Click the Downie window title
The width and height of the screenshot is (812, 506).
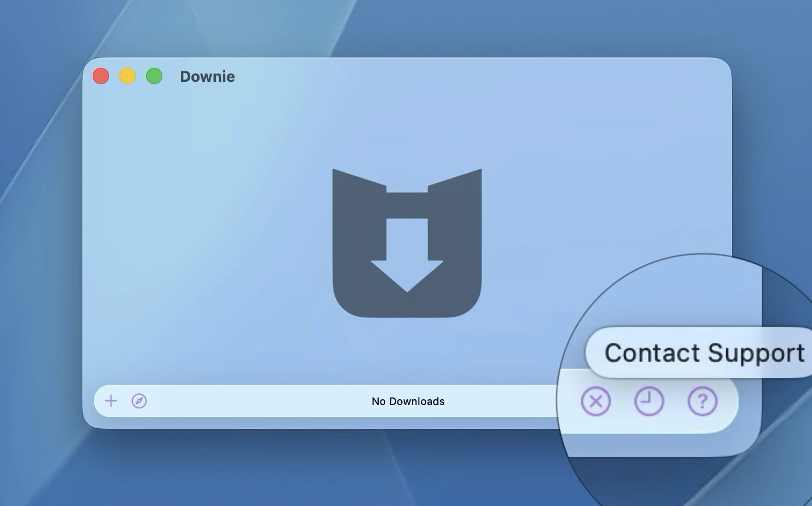(x=207, y=77)
